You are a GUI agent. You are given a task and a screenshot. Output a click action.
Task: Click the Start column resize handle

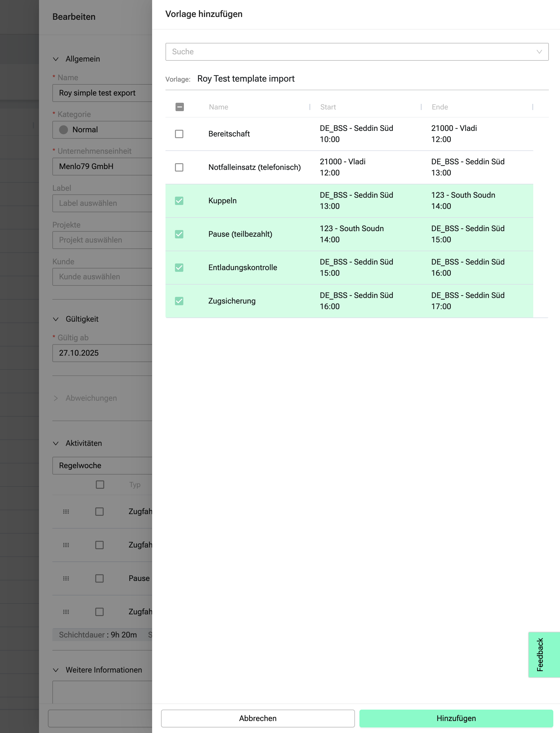pyautogui.click(x=421, y=107)
